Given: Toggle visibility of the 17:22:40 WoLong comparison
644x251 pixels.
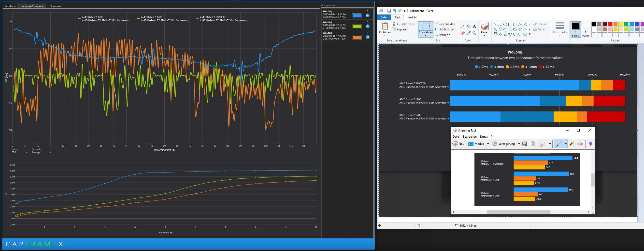Looking at the screenshot, I should [368, 37].
